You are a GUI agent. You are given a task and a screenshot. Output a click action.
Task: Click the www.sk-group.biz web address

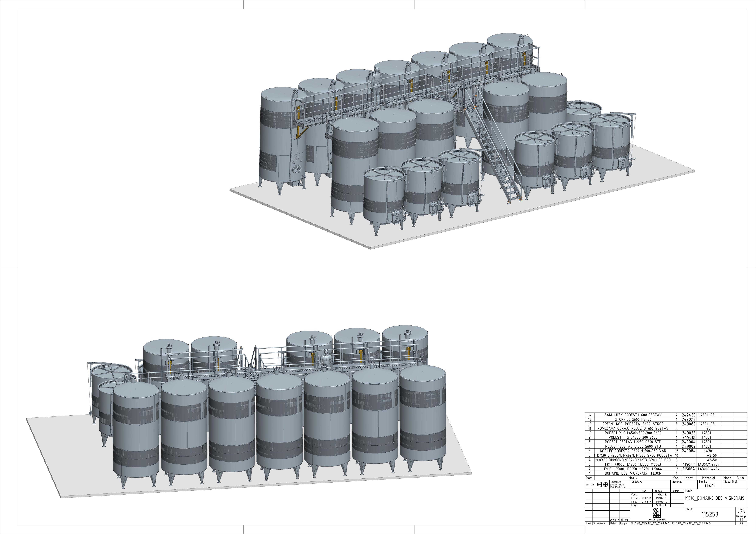coord(657,520)
